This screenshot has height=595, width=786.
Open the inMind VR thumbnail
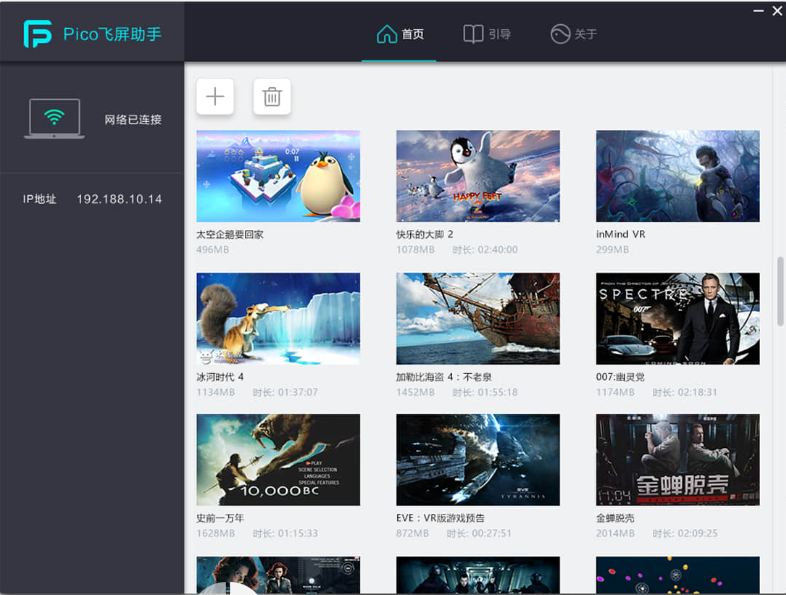tap(678, 176)
